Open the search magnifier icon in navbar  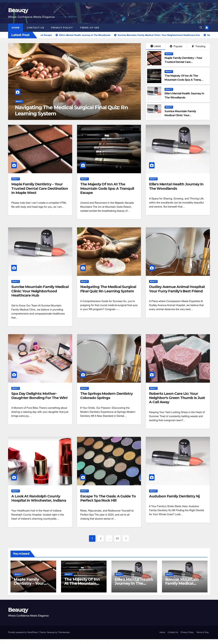click(201, 27)
